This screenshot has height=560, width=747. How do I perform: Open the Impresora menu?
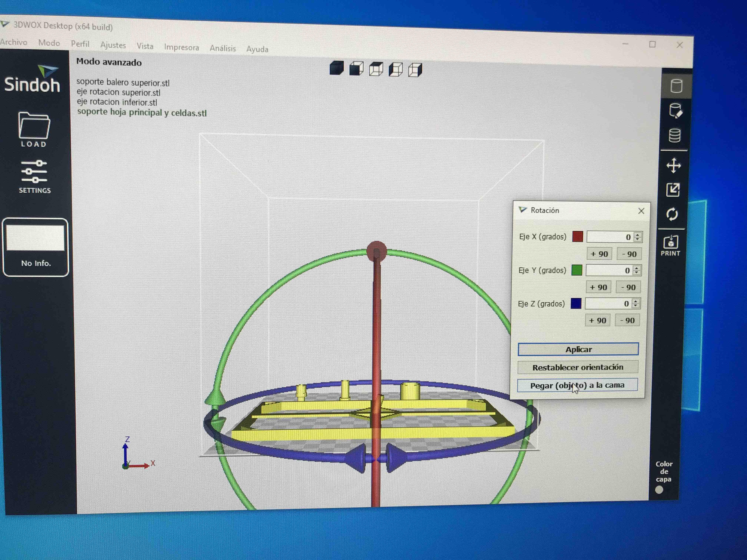click(x=181, y=48)
